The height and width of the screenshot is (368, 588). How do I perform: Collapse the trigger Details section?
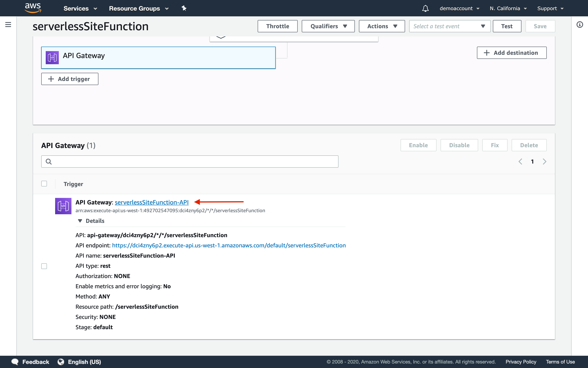tap(91, 221)
